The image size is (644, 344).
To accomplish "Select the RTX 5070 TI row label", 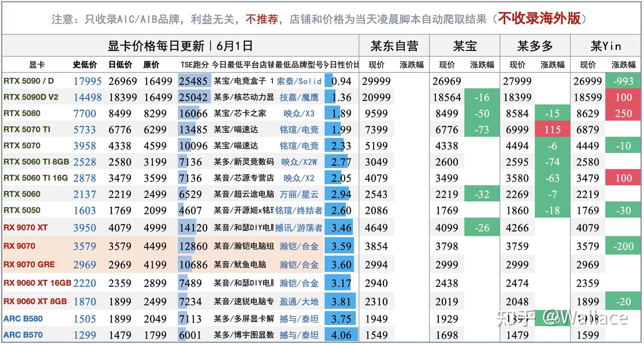I will point(27,130).
